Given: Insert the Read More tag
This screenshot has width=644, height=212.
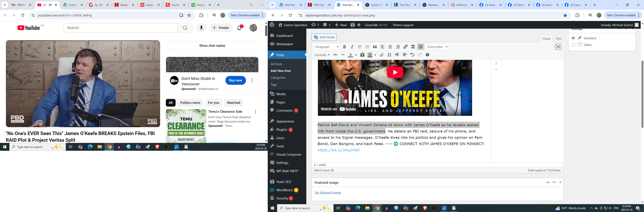Looking at the screenshot, I should point(413,47).
